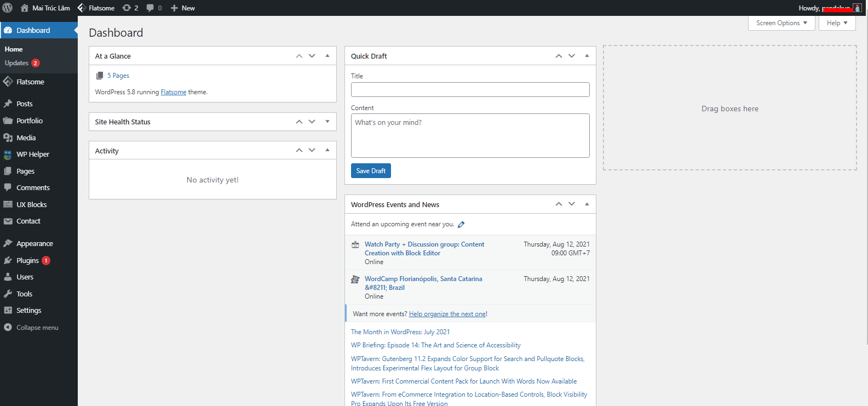This screenshot has height=406, width=868.
Task: Open the user avatar in admin bar
Action: click(x=857, y=8)
